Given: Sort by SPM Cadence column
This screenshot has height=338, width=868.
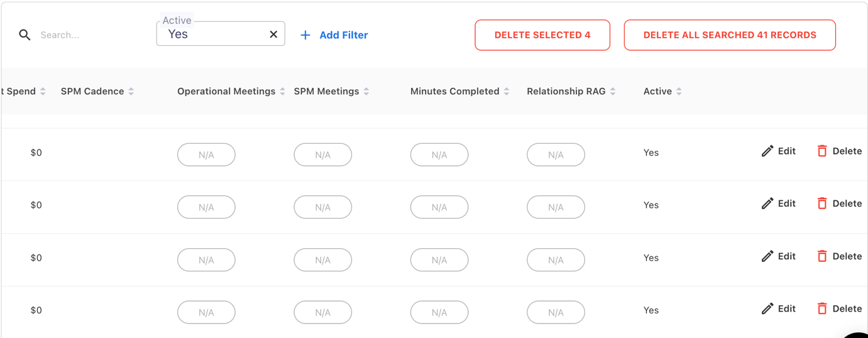Looking at the screenshot, I should [131, 92].
